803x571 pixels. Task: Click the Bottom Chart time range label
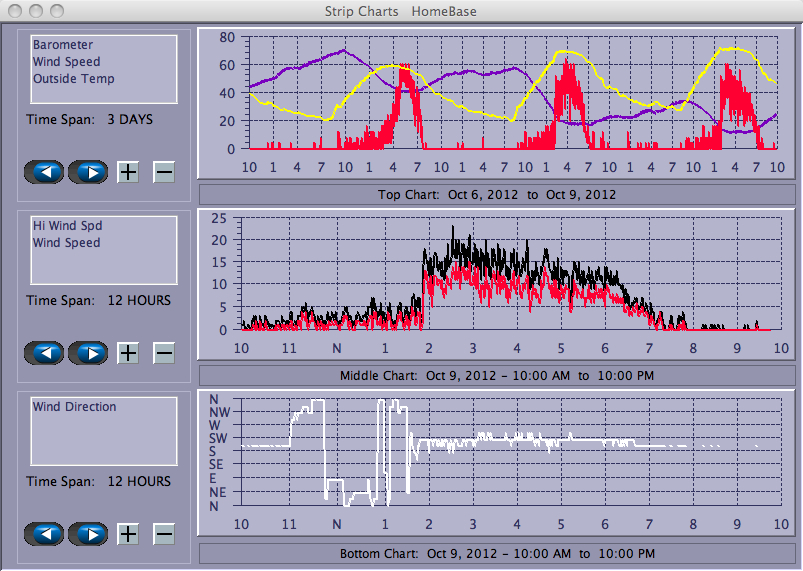coord(496,554)
